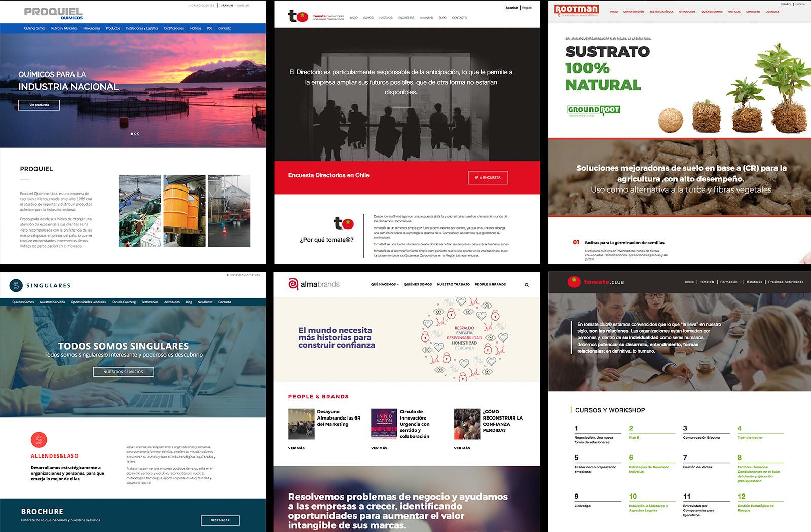Open Oportunidades Laborales in Singulares menu
Screen dimensions: 811x532
(88, 302)
